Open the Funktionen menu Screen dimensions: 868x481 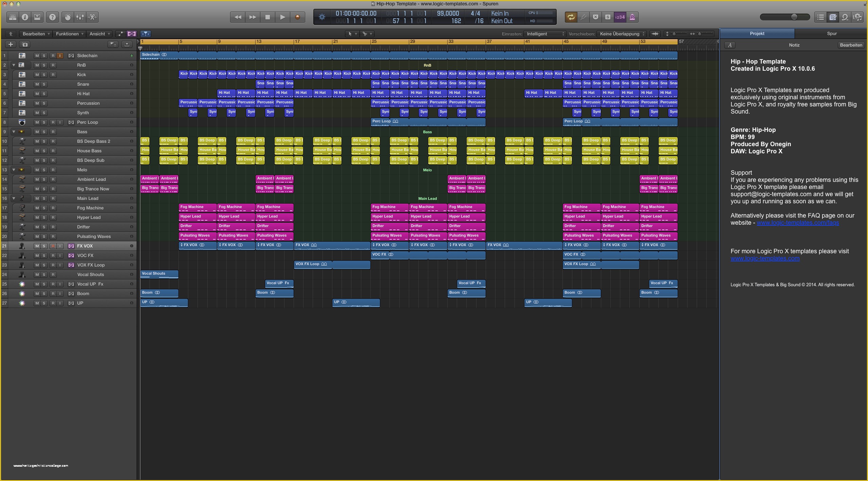pos(69,34)
